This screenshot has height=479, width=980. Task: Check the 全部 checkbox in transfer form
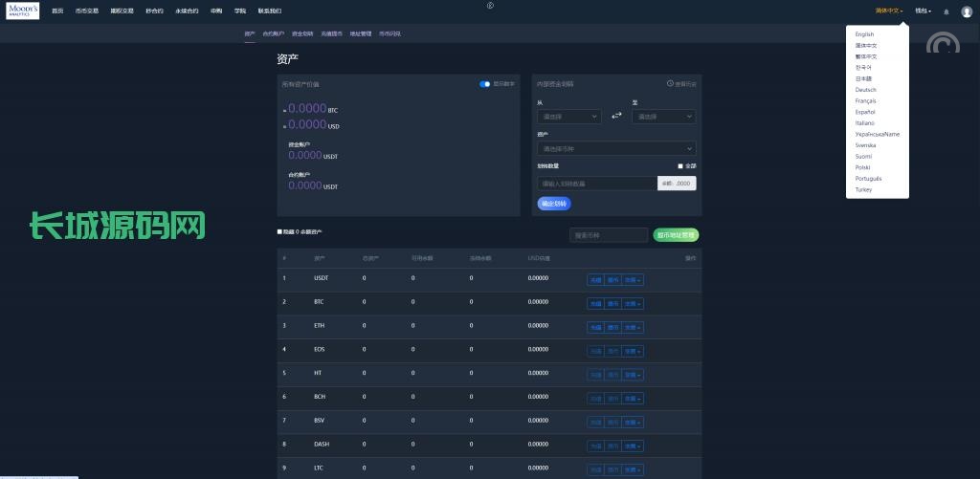coord(680,165)
